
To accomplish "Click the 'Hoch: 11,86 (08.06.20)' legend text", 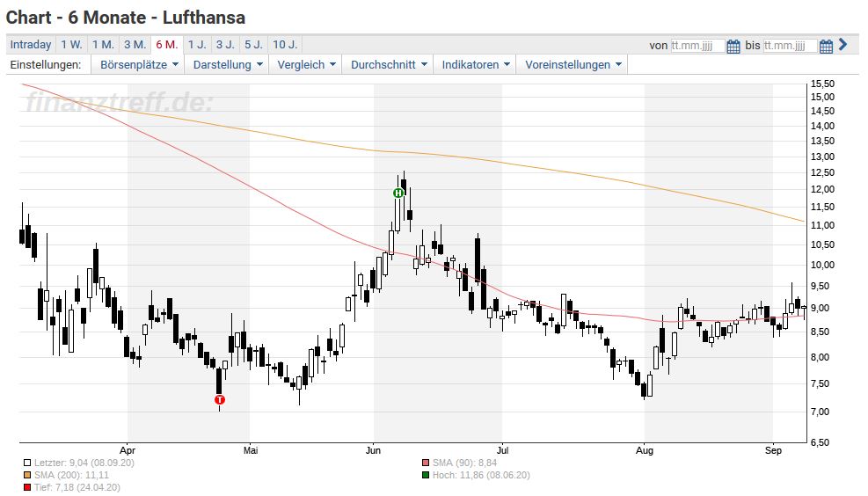I will click(481, 475).
